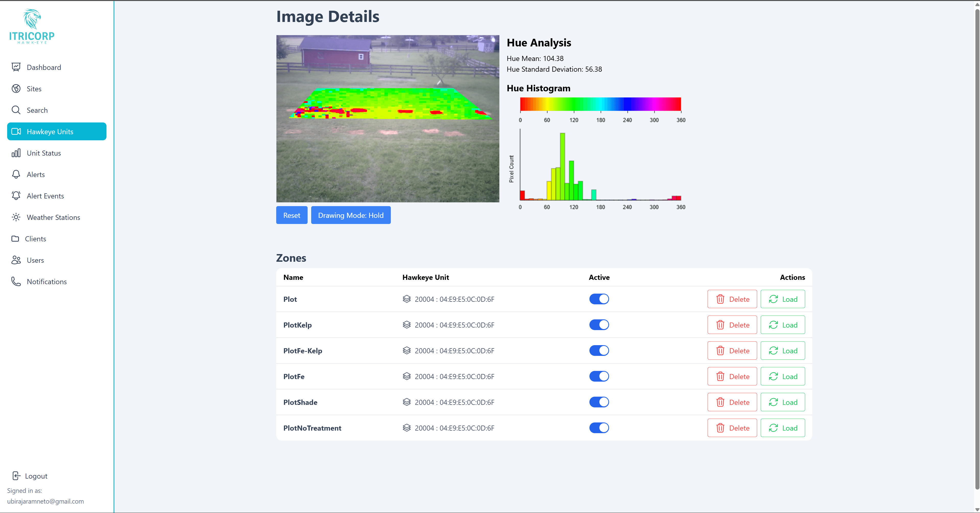980x513 pixels.
Task: Switch the Drawing Mode: Hold button
Action: coord(350,215)
